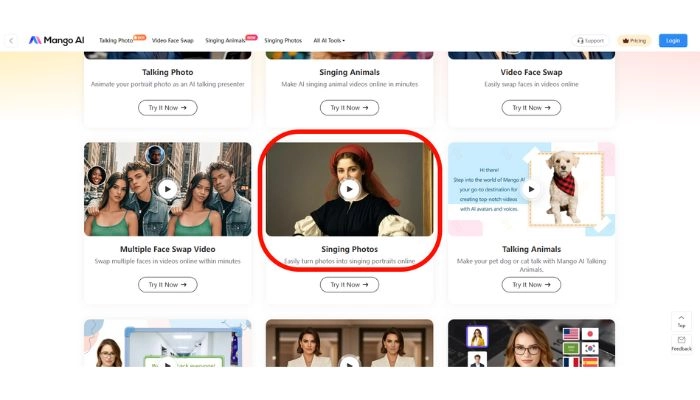Image resolution: width=700 pixels, height=400 pixels.
Task: Click 'Swap multiple faces in videos online within minutes'
Action: tap(167, 261)
